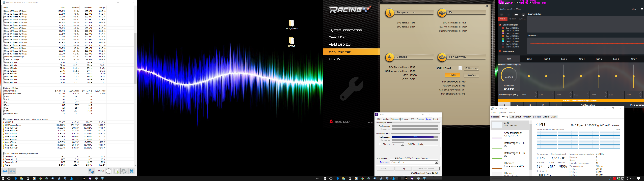Click Biostar Temperature thermometer icon
This screenshot has height=181, width=644.
(x=390, y=13)
